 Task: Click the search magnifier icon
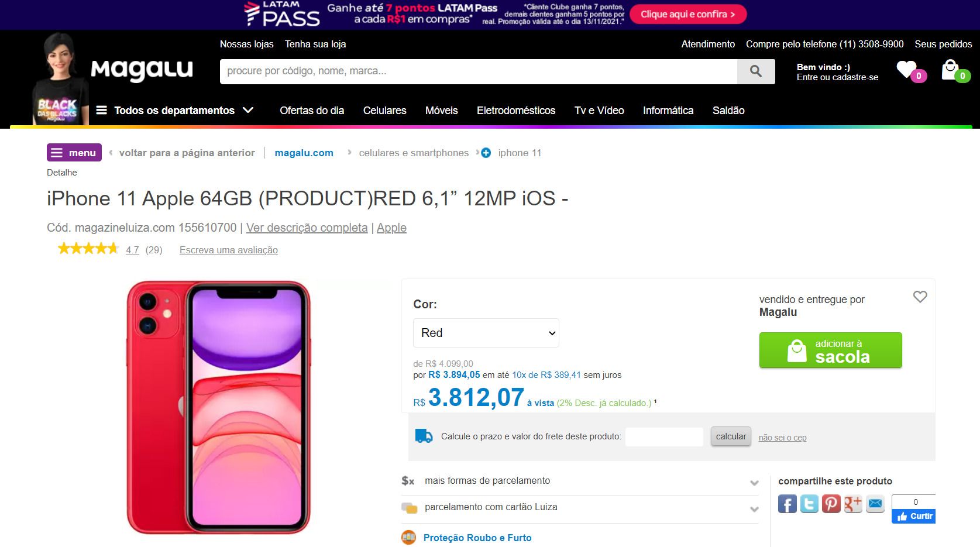pyautogui.click(x=756, y=71)
